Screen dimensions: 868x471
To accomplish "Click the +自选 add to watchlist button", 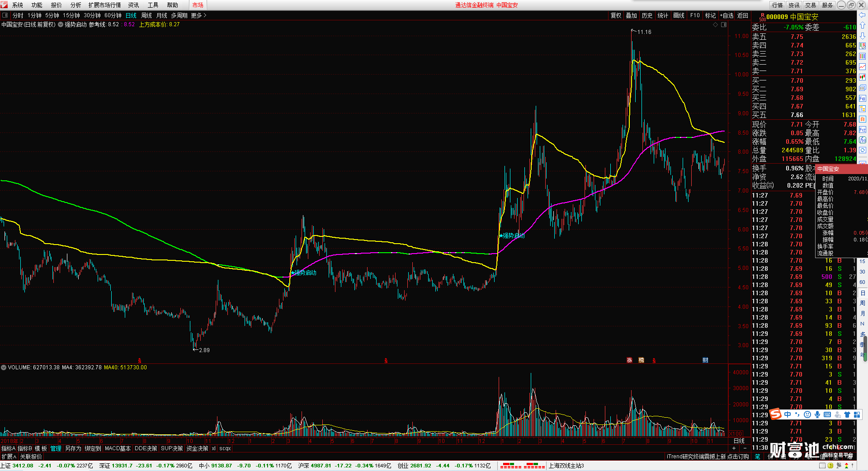I will (726, 15).
